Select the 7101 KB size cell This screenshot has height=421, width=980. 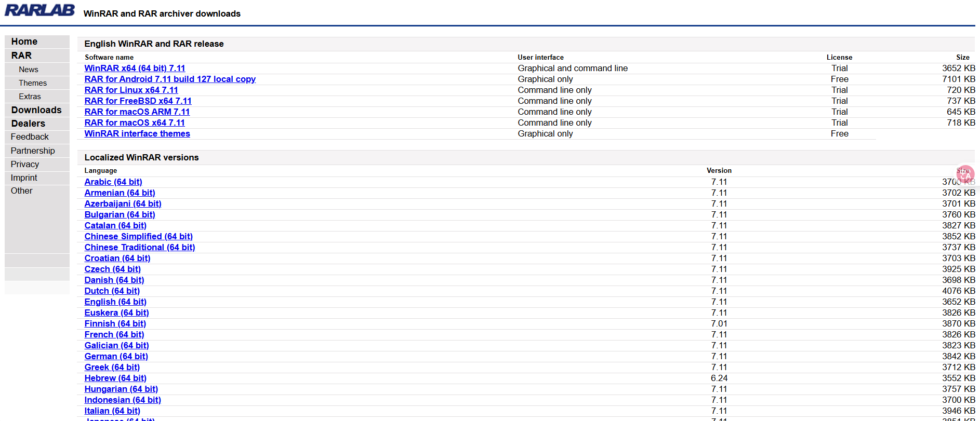(959, 79)
